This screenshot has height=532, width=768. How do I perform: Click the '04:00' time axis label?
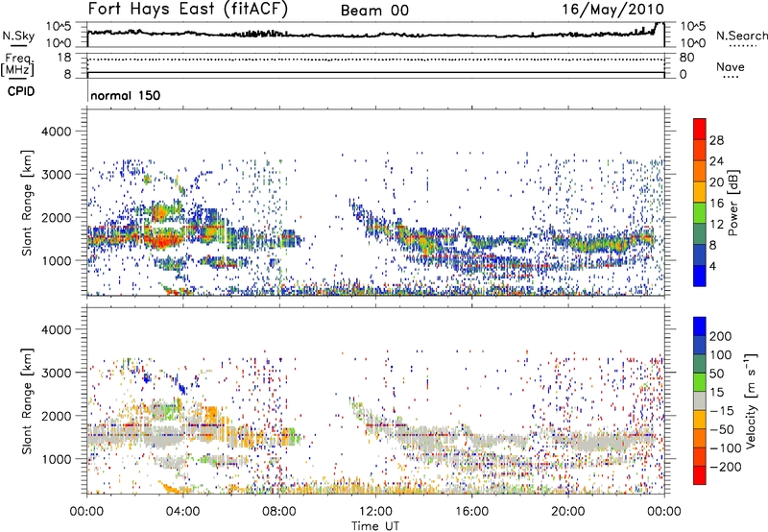coord(183,512)
